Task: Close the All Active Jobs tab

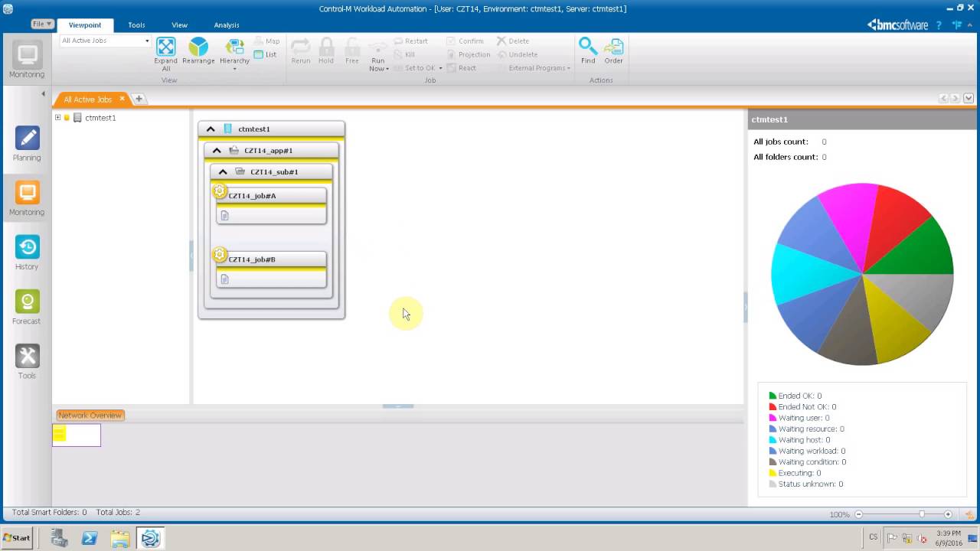Action: coord(122,99)
